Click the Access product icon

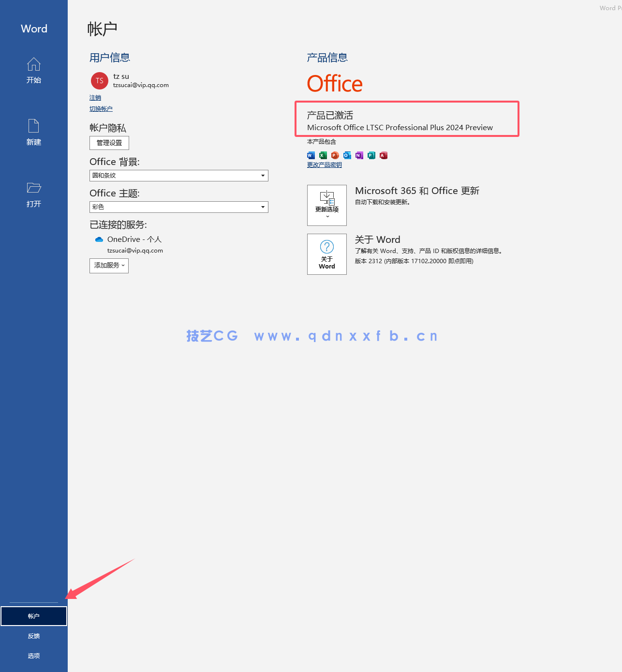(x=383, y=155)
